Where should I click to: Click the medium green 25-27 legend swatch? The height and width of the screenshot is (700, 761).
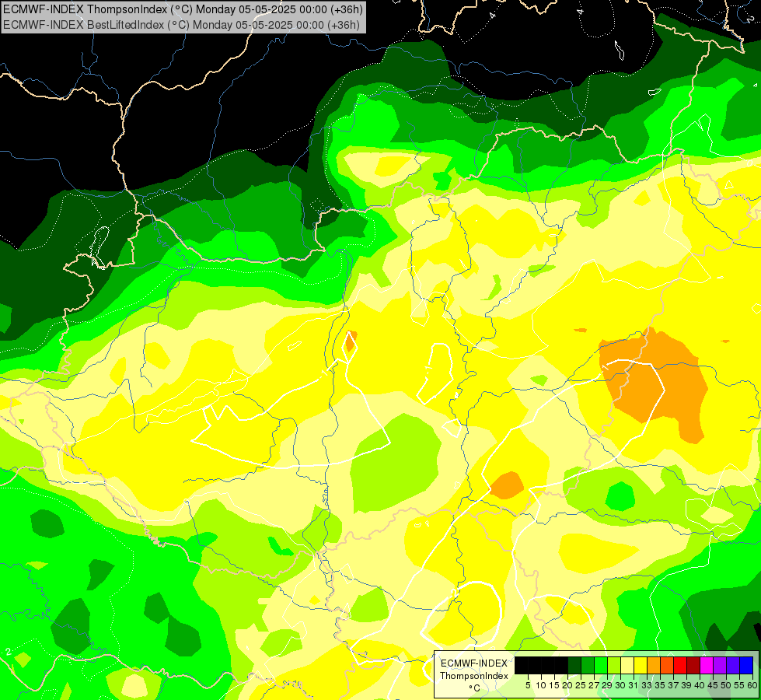[588, 666]
